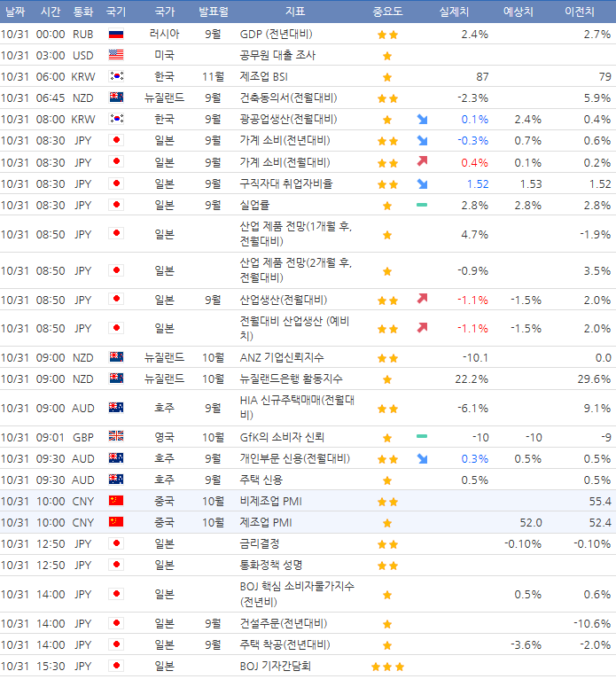This screenshot has height=679, width=616.
Task: Click New Zealand flag in 건축동의서 row
Action: 116,98
